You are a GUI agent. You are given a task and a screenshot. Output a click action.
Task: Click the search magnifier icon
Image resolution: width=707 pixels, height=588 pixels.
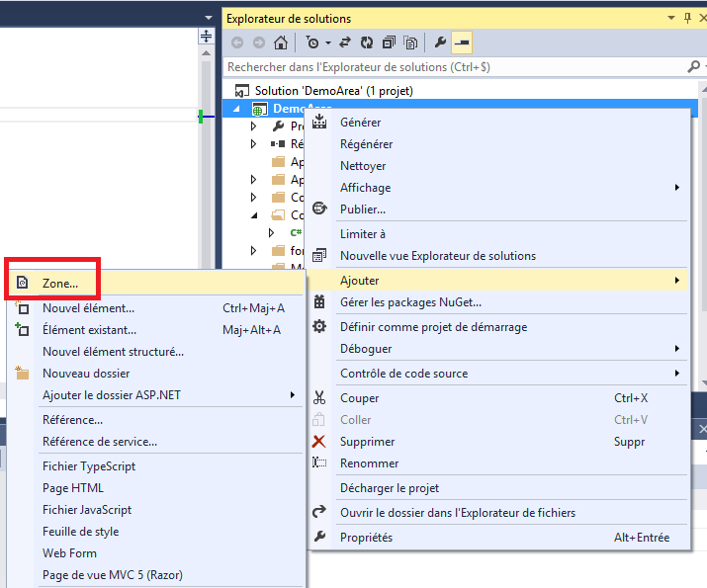(693, 66)
